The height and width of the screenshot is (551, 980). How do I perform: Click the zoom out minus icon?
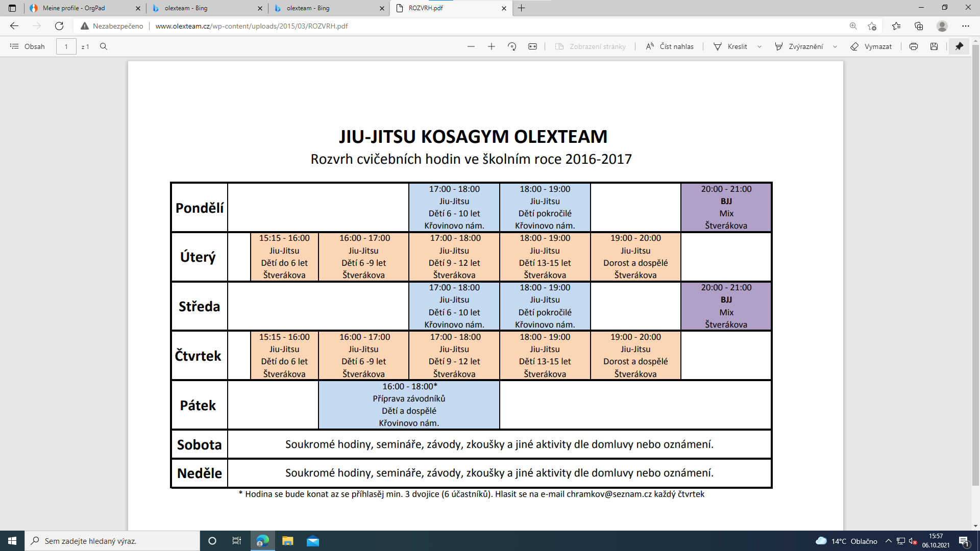click(471, 46)
